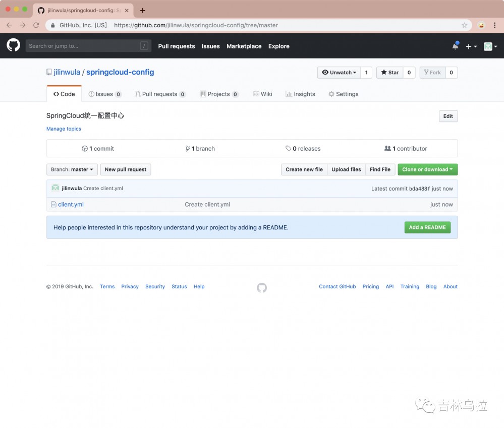Go forward with the browser forward arrow
504x428 pixels.
[x=23, y=25]
